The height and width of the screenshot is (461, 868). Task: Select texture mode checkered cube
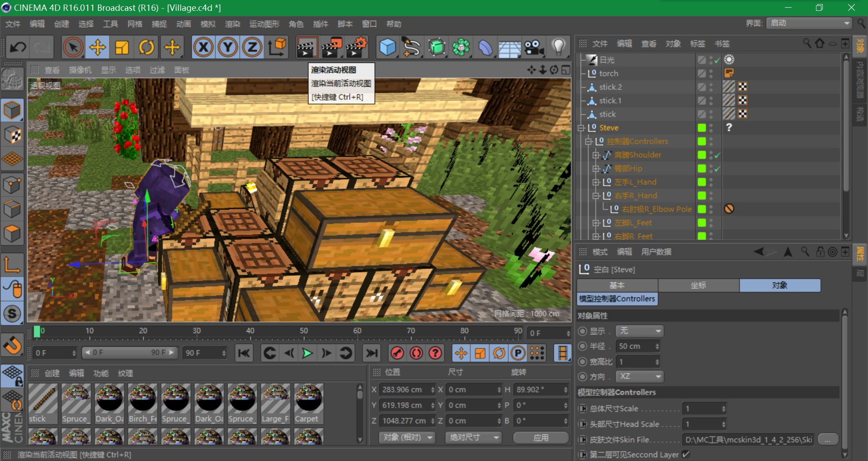coord(12,135)
